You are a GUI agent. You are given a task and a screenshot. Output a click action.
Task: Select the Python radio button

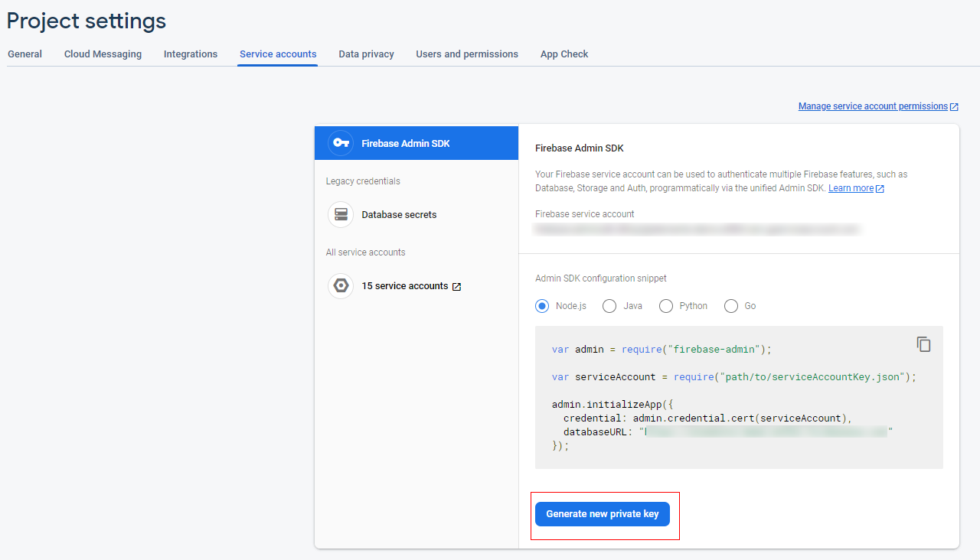pos(666,306)
